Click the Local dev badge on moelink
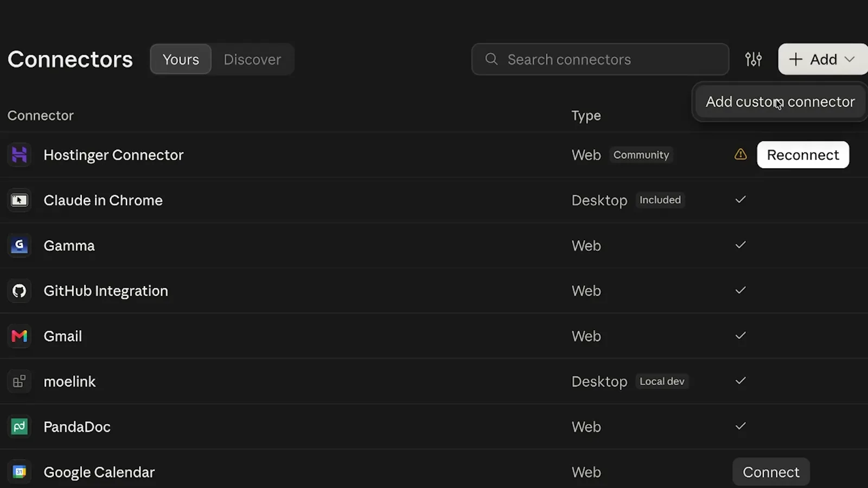This screenshot has width=868, height=488. click(x=662, y=381)
